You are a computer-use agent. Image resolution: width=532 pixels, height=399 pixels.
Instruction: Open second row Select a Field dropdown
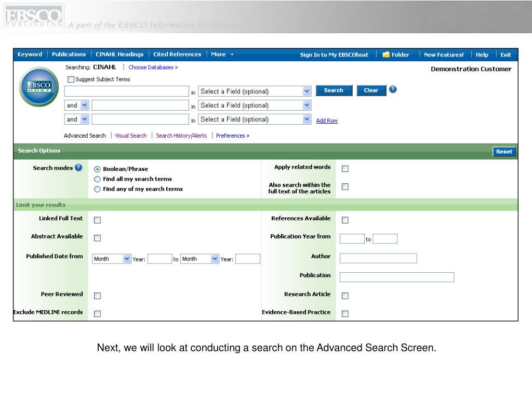(x=255, y=105)
